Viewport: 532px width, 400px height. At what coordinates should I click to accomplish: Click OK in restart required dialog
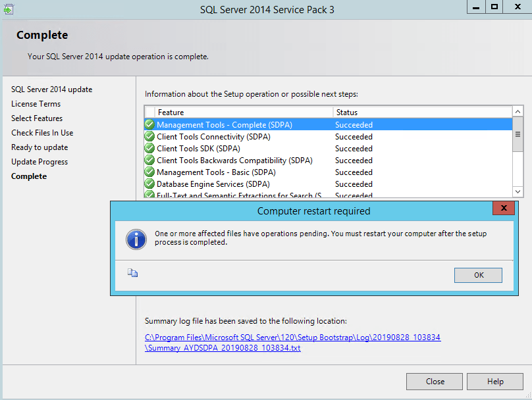pyautogui.click(x=478, y=275)
